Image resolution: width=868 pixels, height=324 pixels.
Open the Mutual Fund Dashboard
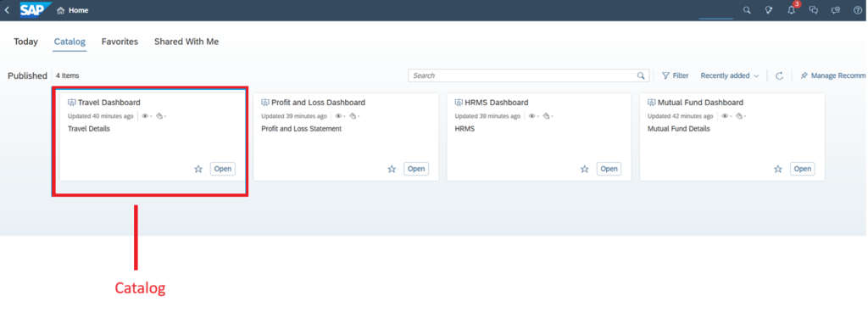(802, 169)
